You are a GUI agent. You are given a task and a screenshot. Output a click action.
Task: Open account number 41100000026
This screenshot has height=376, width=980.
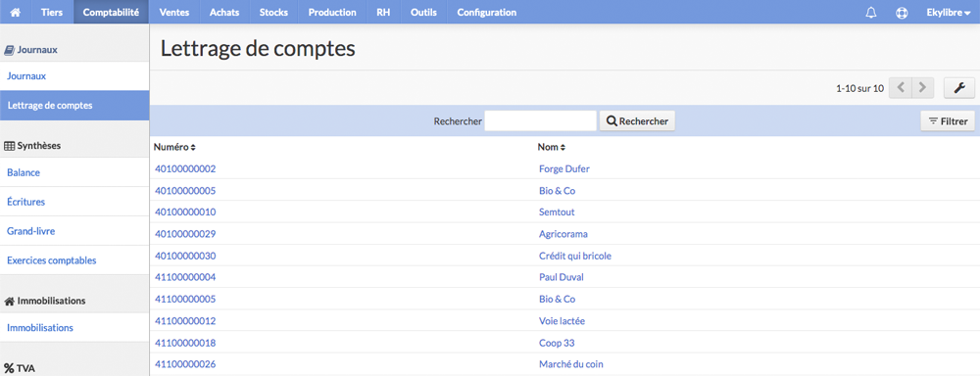click(185, 364)
